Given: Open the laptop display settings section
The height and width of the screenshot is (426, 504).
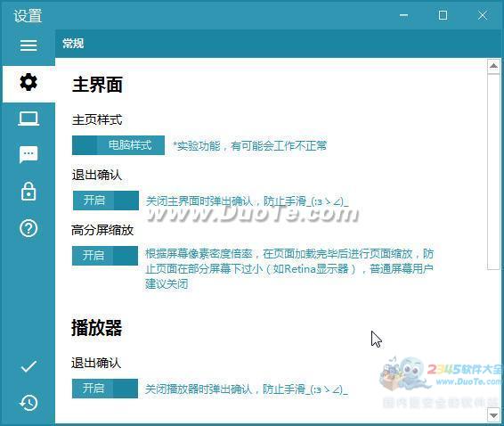Looking at the screenshot, I should [28, 119].
